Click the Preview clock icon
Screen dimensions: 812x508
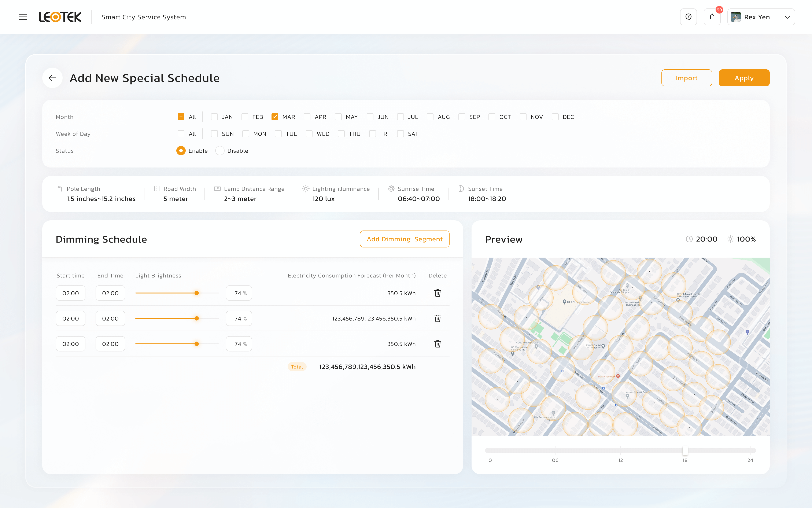[x=689, y=239]
